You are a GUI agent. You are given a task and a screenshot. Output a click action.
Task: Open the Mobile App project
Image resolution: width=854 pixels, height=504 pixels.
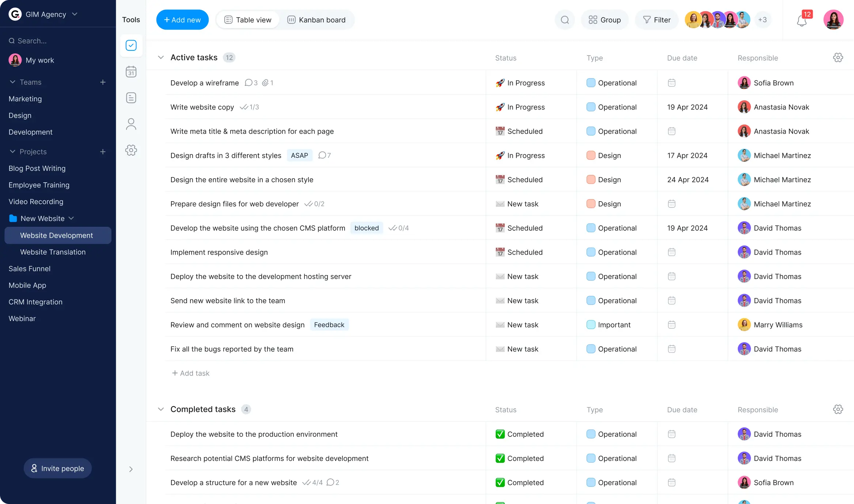pos(27,285)
